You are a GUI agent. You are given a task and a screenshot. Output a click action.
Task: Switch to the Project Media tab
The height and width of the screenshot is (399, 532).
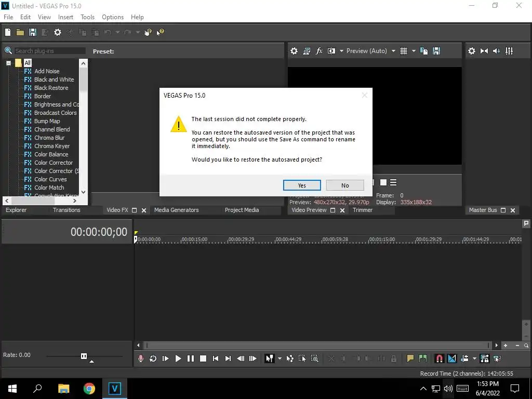(242, 210)
